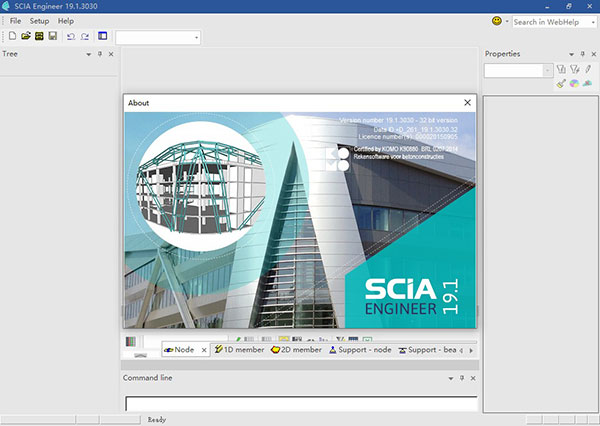Switch to the 1D member tab

[238, 350]
